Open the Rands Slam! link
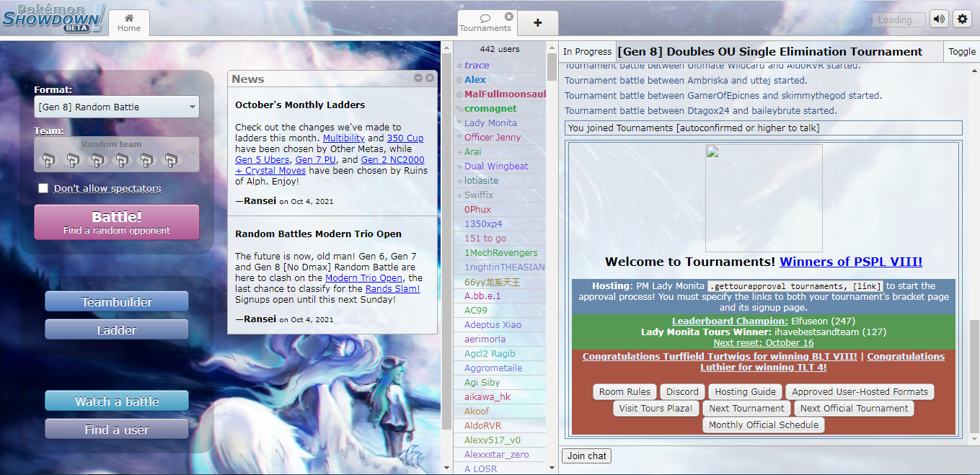Image resolution: width=980 pixels, height=475 pixels. 392,288
